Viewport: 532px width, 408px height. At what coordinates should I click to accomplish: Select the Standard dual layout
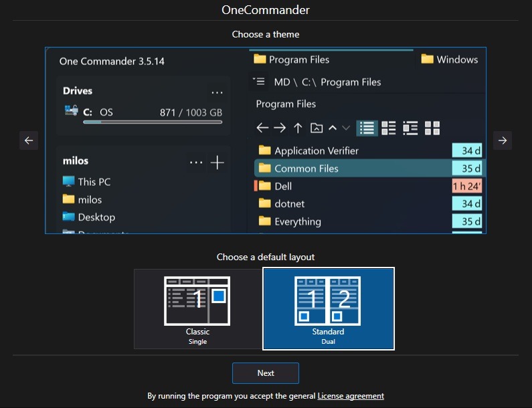(329, 309)
